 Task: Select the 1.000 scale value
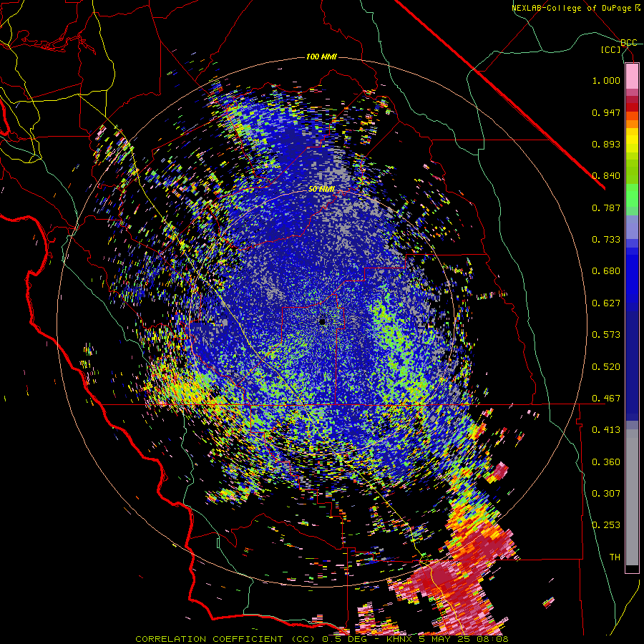coord(606,80)
